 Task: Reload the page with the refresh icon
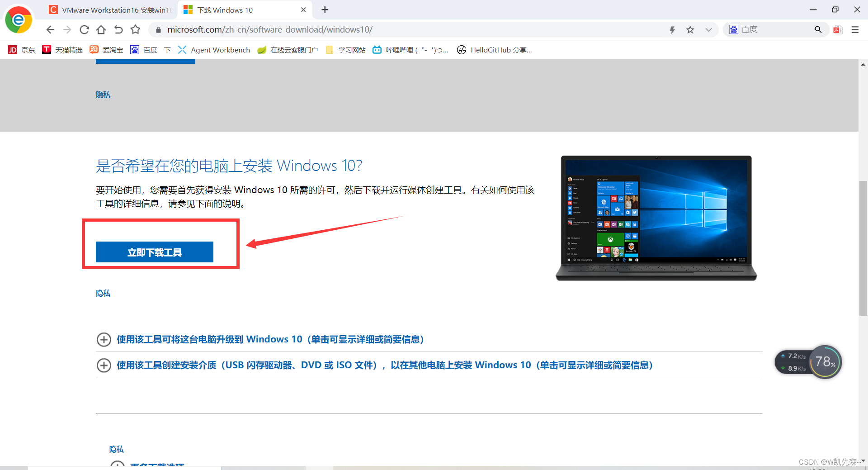[84, 30]
